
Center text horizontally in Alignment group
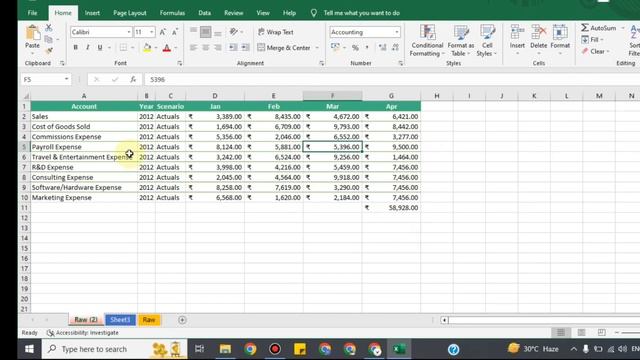(206, 48)
